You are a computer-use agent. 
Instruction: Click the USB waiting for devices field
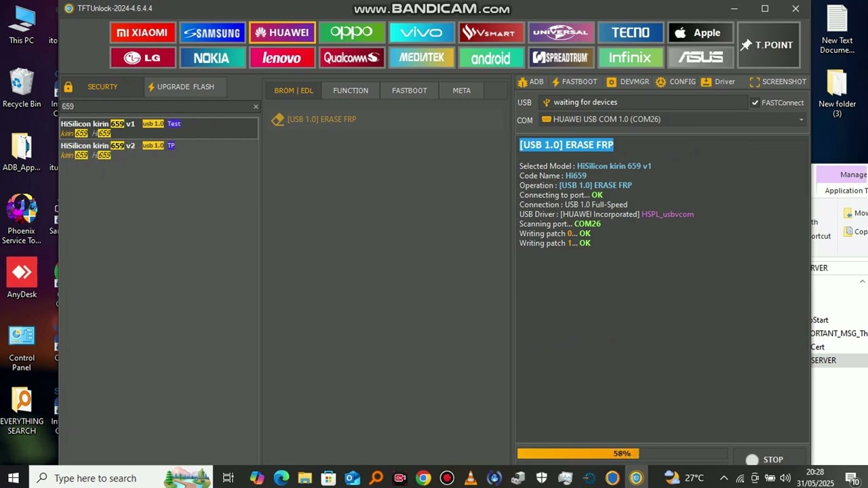tap(643, 102)
